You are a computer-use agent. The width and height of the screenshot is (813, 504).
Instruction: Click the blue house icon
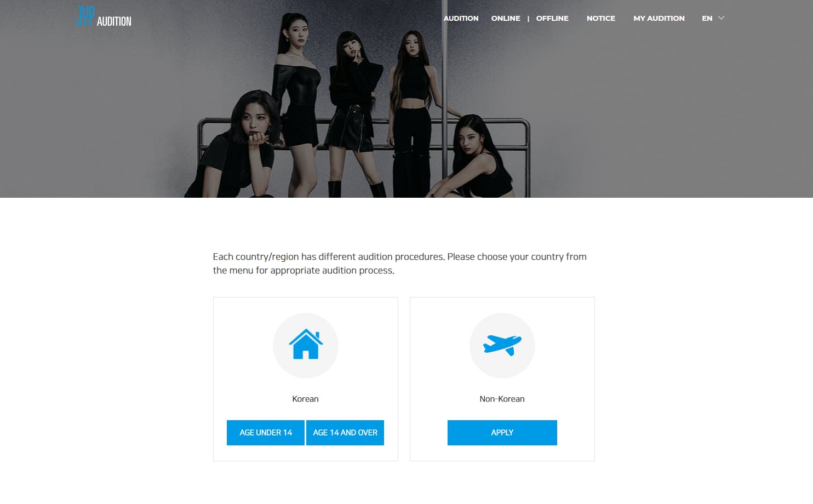tap(306, 345)
